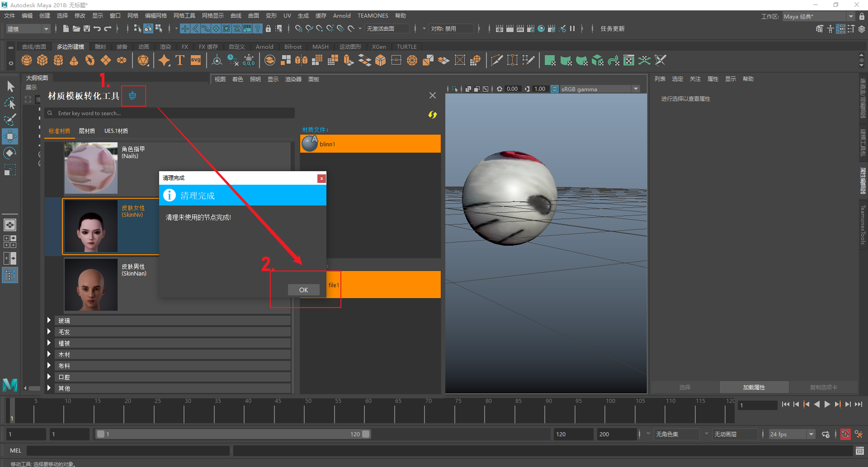Screen dimensions: 868x467
Task: Select the Move tool in left toolbox
Action: click(x=10, y=136)
